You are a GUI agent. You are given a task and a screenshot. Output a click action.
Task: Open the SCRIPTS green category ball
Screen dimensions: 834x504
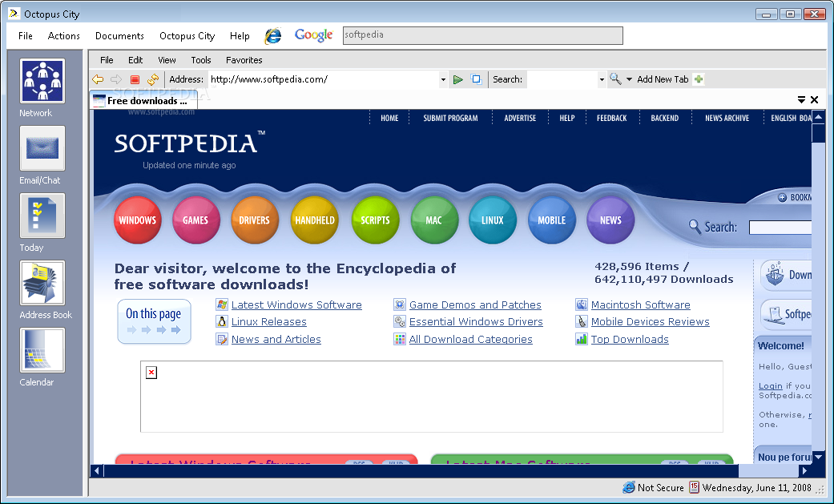375,220
